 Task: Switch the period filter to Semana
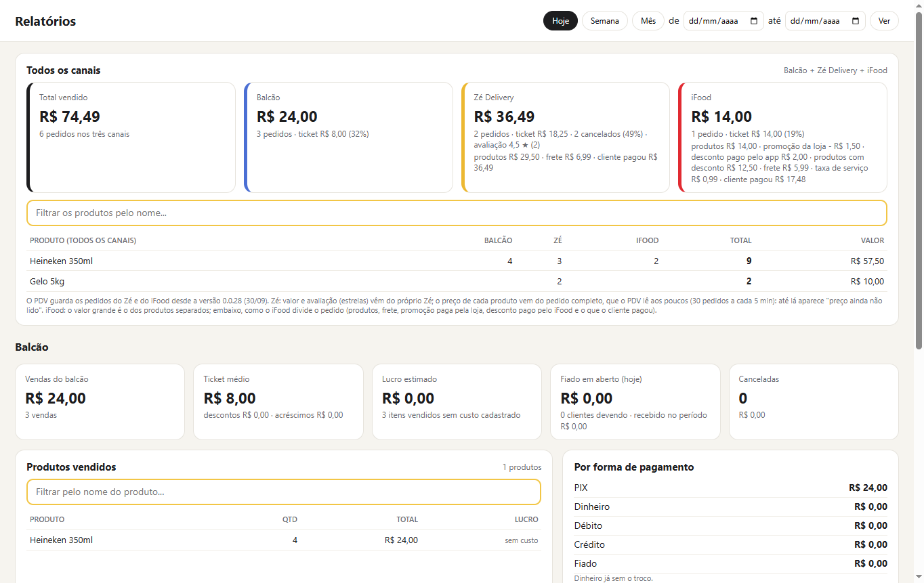(x=605, y=21)
